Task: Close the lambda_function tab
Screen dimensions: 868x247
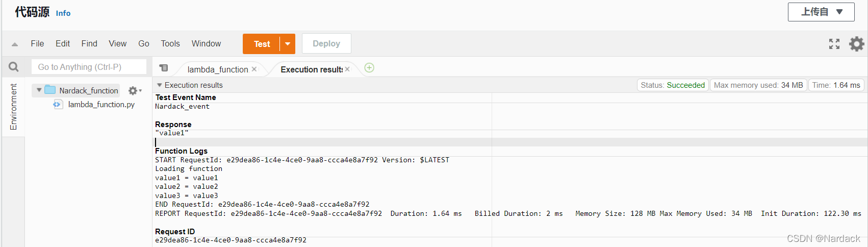Action: tap(254, 69)
